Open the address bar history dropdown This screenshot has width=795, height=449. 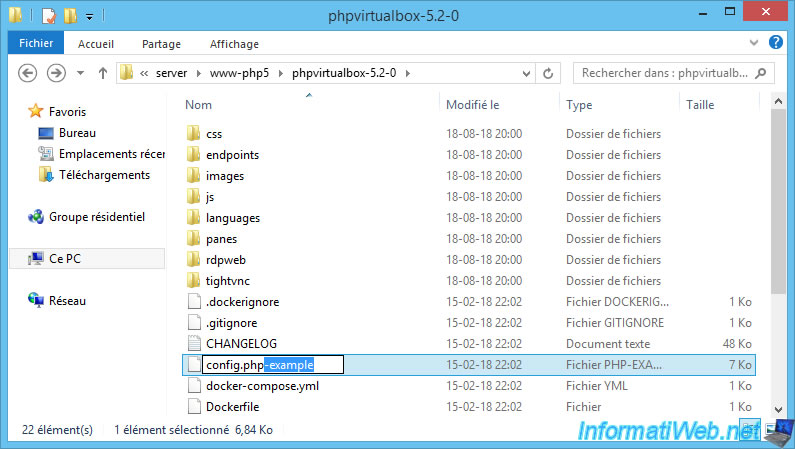pos(526,73)
